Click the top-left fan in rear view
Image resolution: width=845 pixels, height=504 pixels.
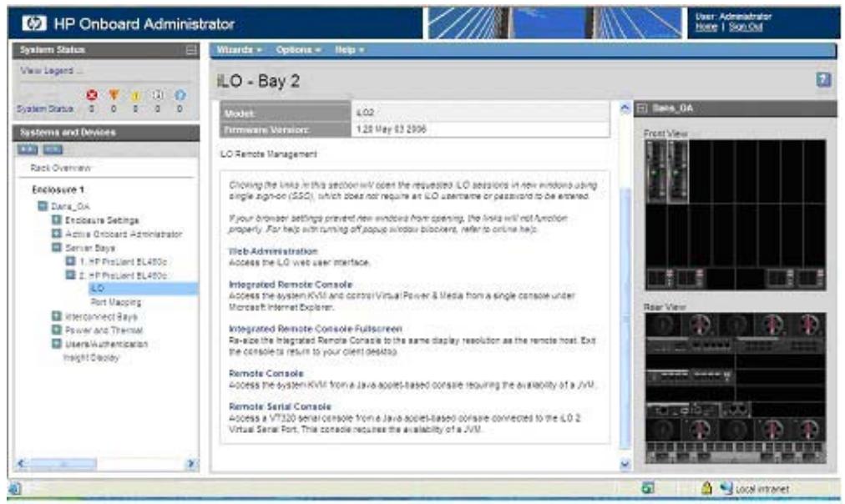click(x=662, y=325)
